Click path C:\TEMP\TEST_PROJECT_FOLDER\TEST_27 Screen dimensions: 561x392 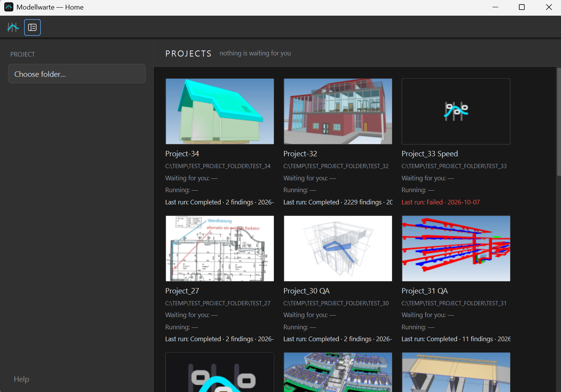(x=218, y=303)
